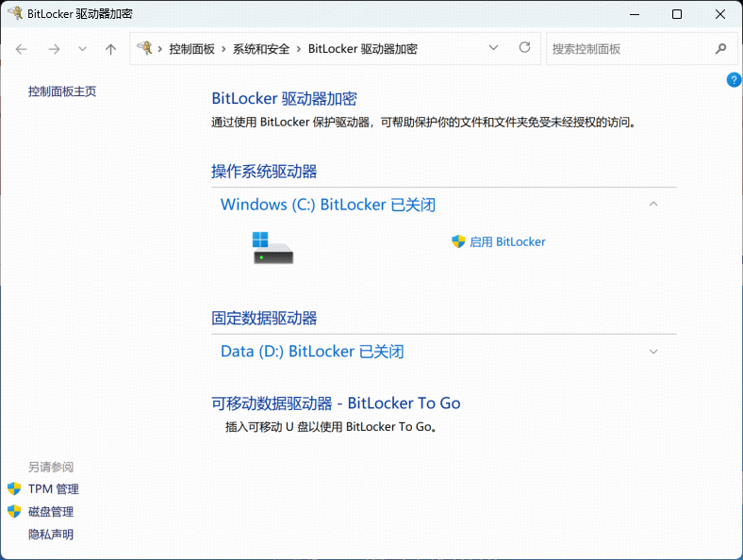Select 系统和安全 in the breadcrumb path
743x560 pixels.
262,49
